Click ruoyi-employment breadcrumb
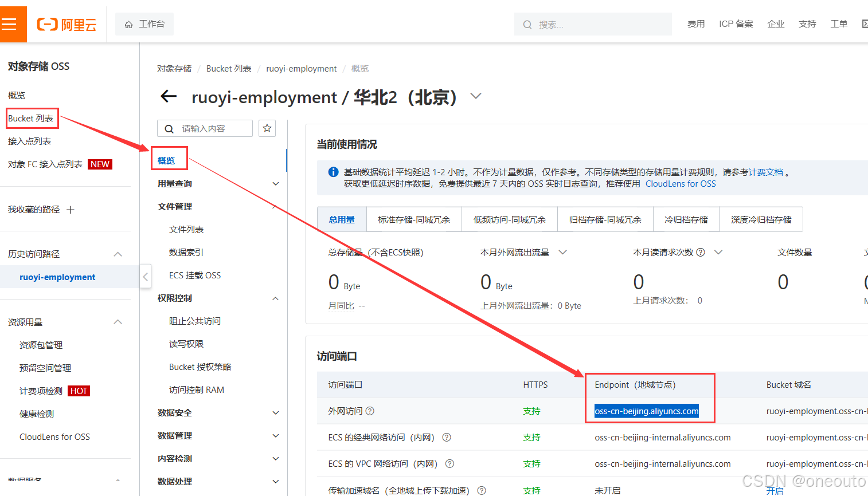The height and width of the screenshot is (496, 868). (302, 68)
